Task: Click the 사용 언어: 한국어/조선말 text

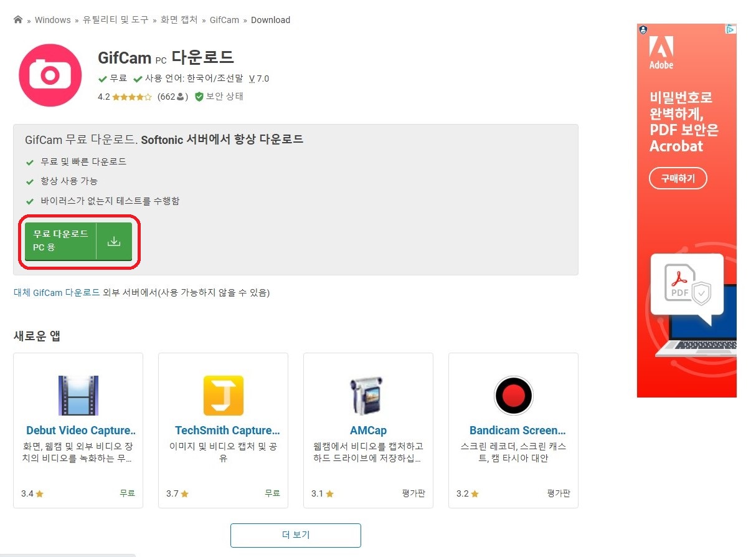Action: (194, 79)
